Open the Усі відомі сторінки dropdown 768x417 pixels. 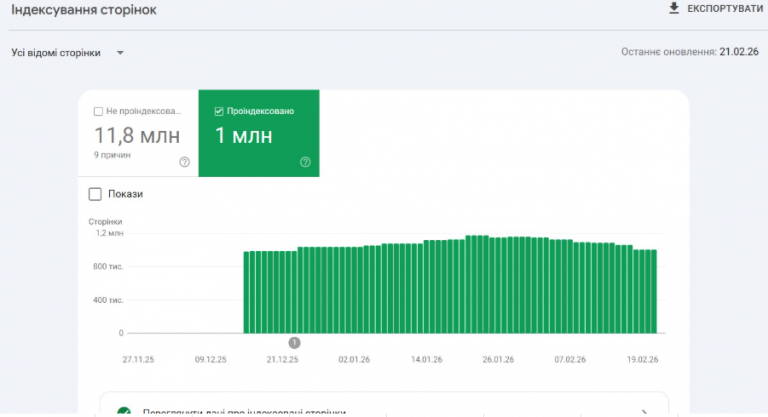click(x=67, y=53)
